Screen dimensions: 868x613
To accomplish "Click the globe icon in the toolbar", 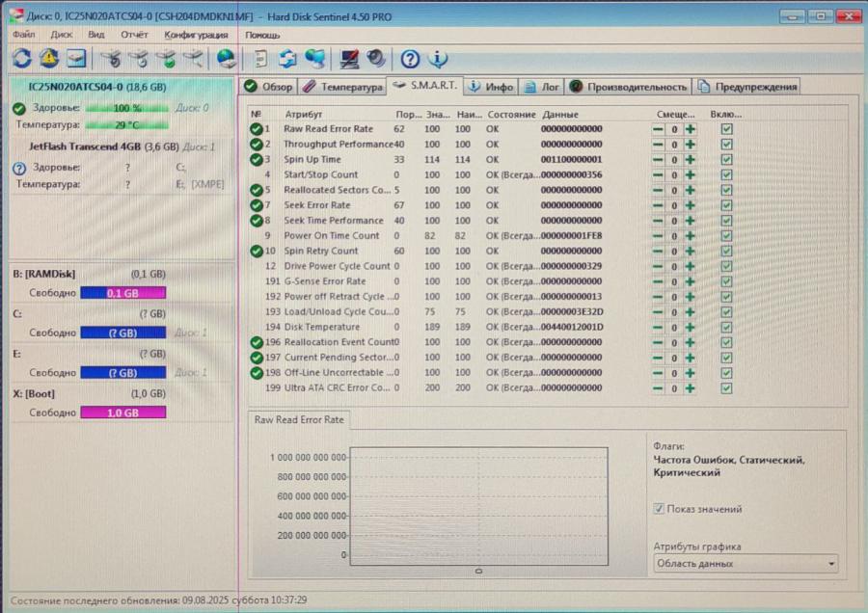I will click(x=227, y=59).
